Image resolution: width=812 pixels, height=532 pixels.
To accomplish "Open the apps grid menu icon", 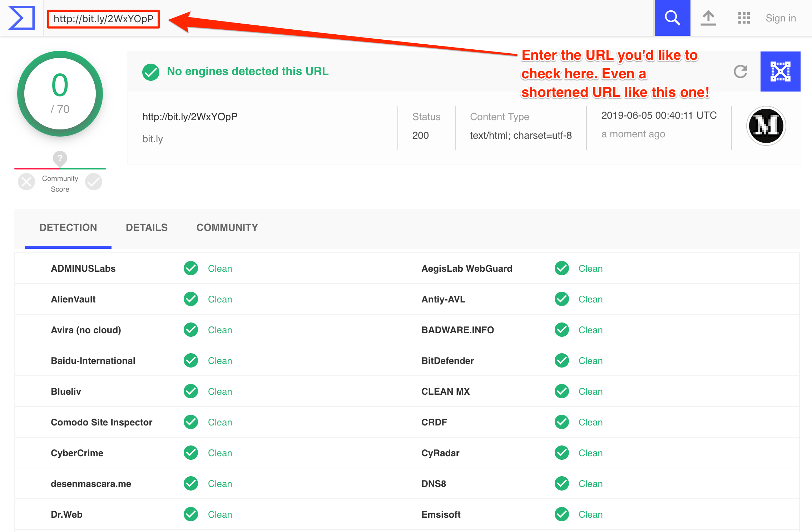I will point(744,18).
